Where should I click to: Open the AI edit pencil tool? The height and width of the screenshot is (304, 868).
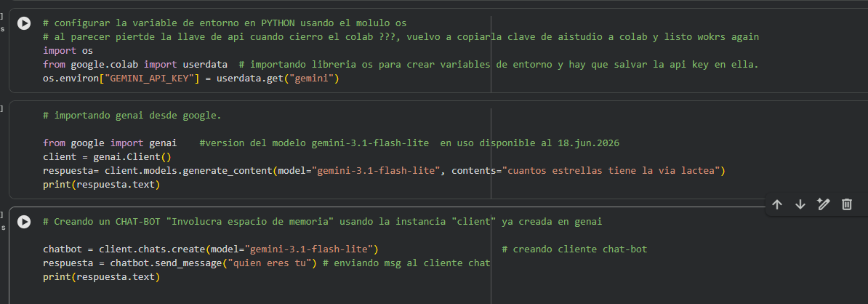click(x=823, y=204)
